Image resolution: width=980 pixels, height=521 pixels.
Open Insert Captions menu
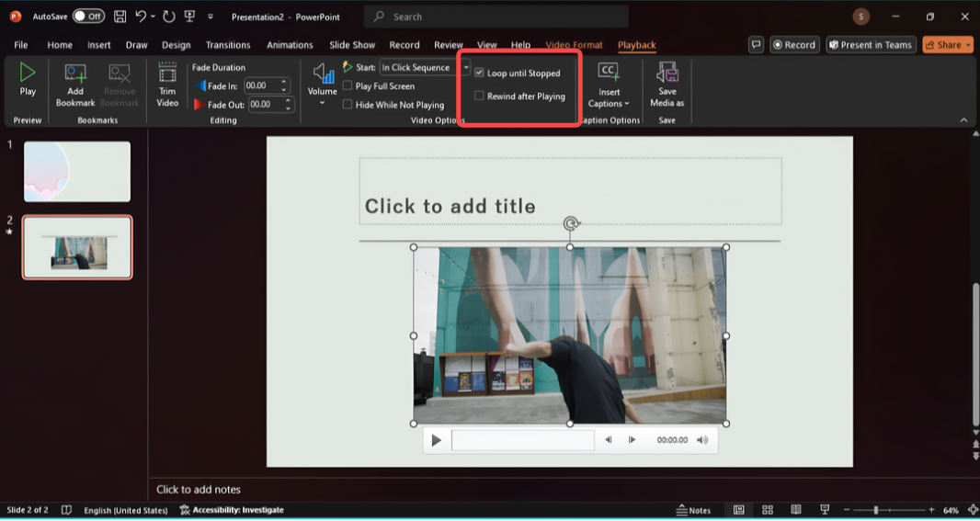pyautogui.click(x=609, y=85)
